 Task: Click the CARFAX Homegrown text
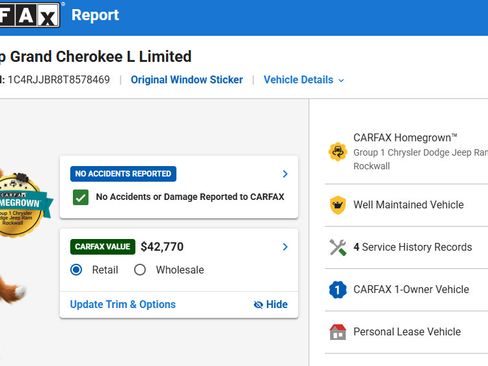pyautogui.click(x=405, y=137)
